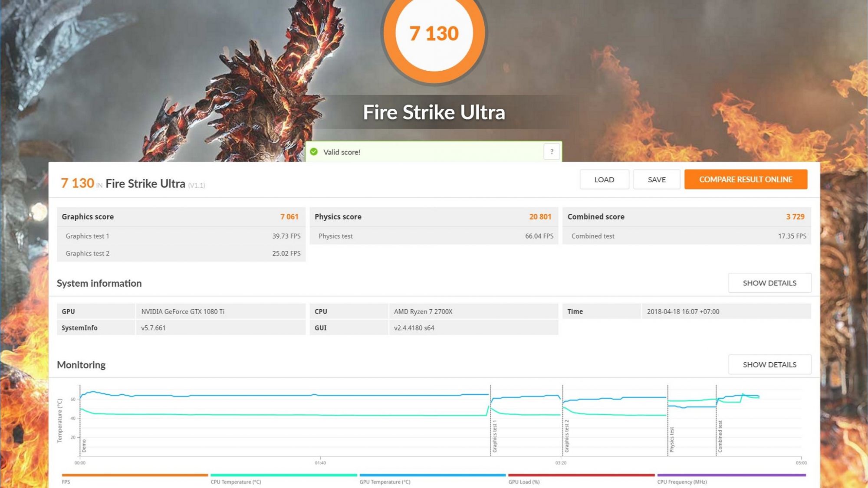Click the Physics score value 20 801
Image resolution: width=868 pixels, height=488 pixels.
pyautogui.click(x=540, y=216)
